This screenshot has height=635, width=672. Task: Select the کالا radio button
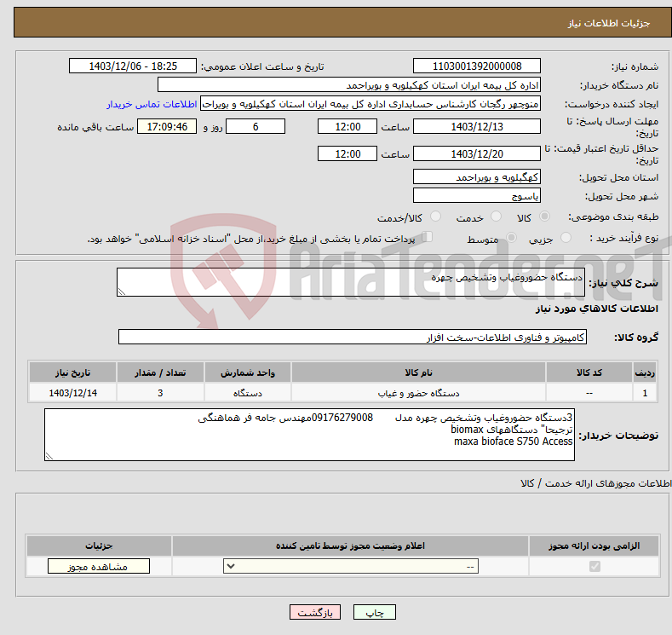click(x=545, y=217)
